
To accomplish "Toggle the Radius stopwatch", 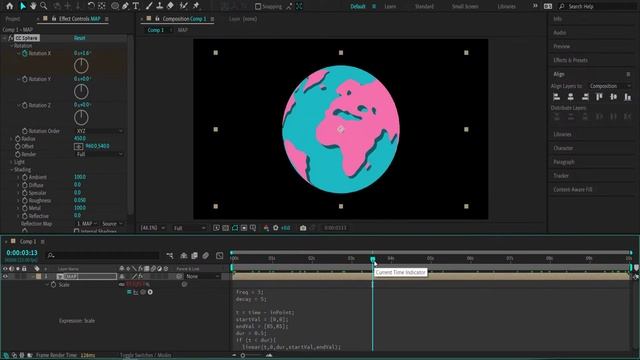I will click(x=18, y=139).
